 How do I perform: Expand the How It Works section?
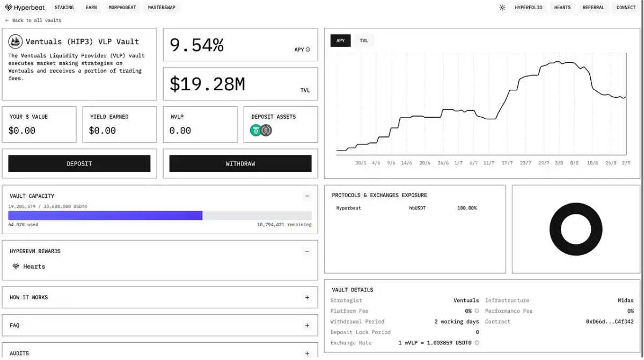[x=307, y=297]
